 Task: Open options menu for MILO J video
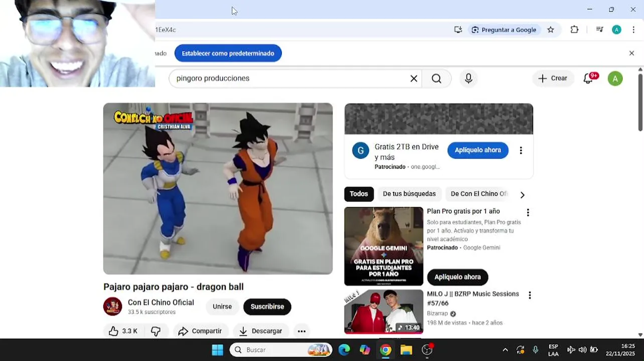530,295
